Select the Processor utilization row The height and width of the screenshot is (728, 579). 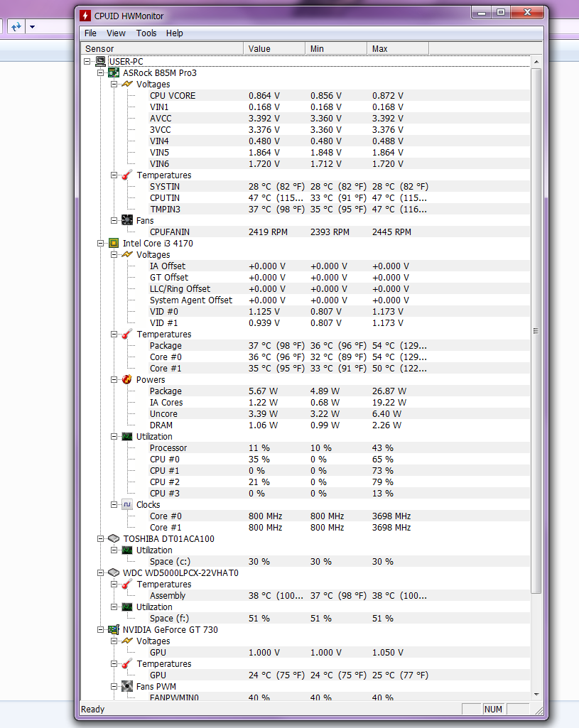(x=339, y=448)
